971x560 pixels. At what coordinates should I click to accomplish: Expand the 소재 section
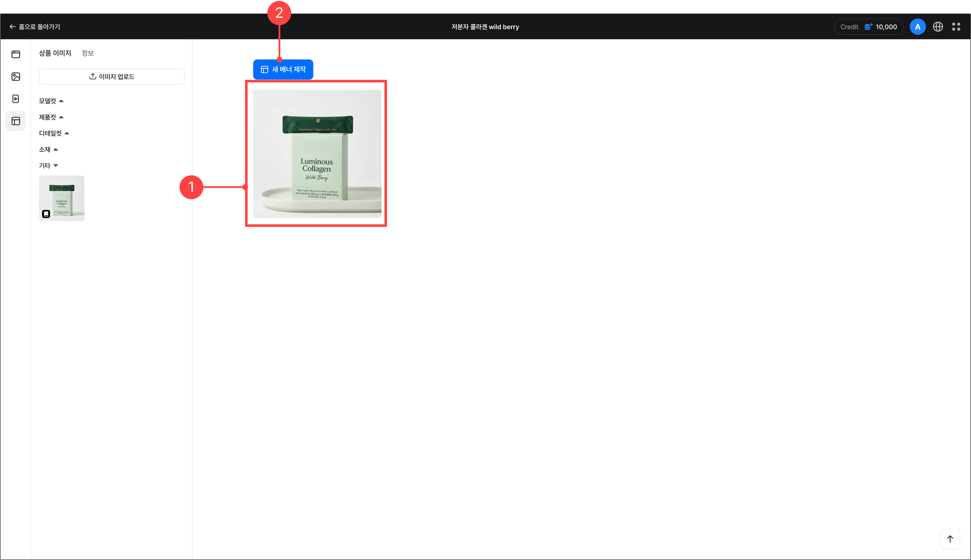click(x=49, y=150)
